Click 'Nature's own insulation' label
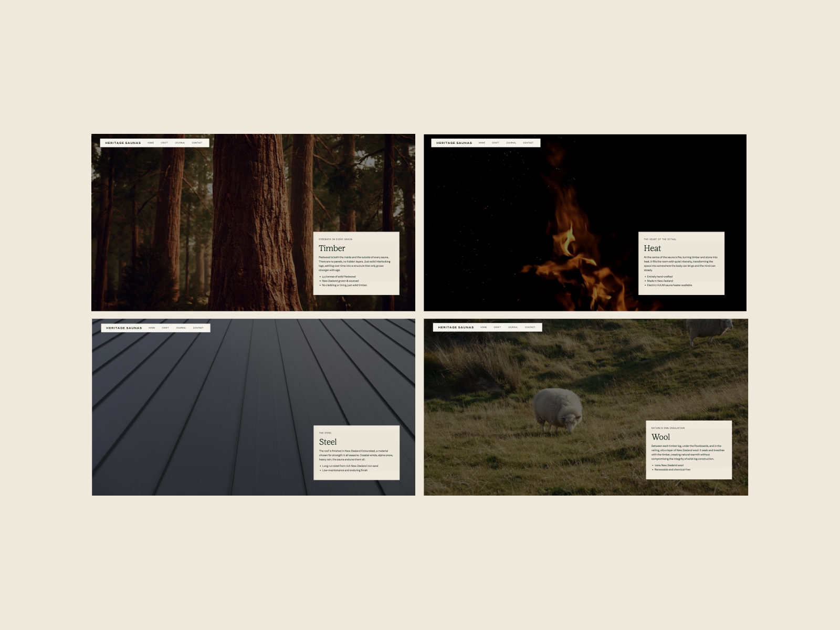 click(668, 428)
